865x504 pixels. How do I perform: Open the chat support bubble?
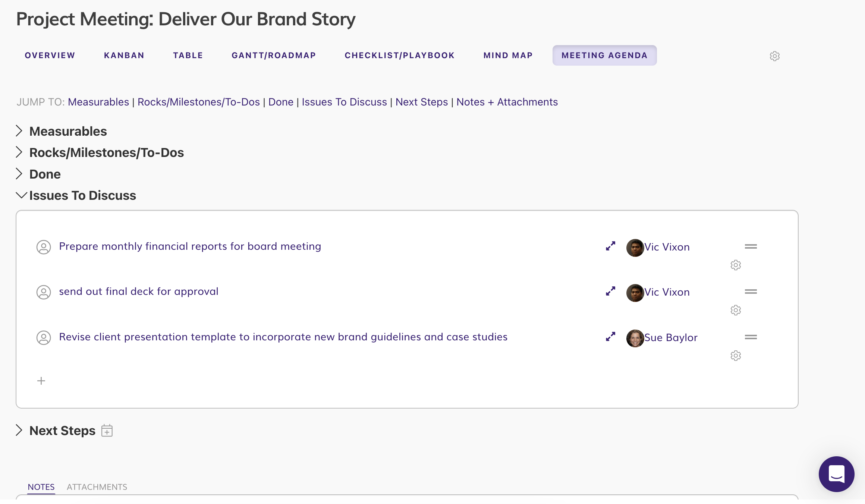coord(836,474)
